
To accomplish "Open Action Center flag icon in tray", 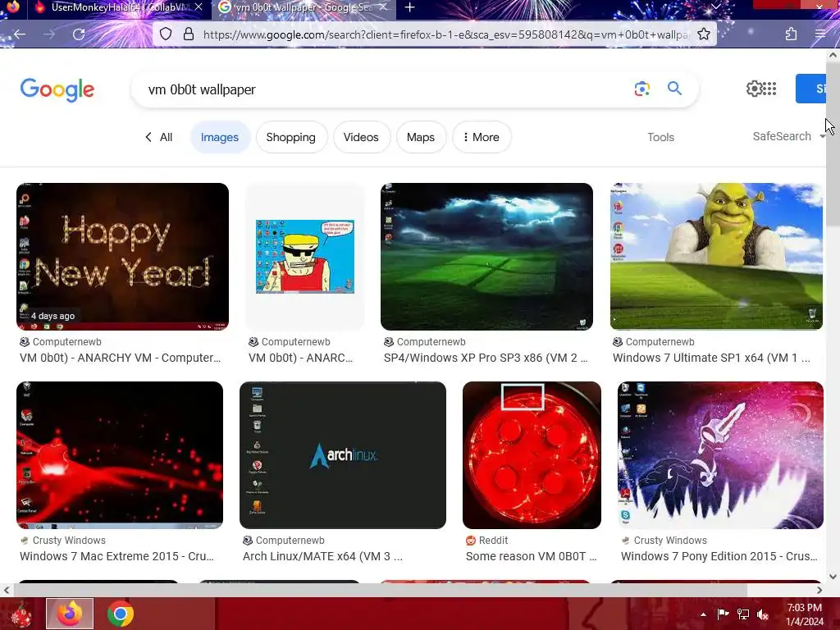I will tap(723, 614).
